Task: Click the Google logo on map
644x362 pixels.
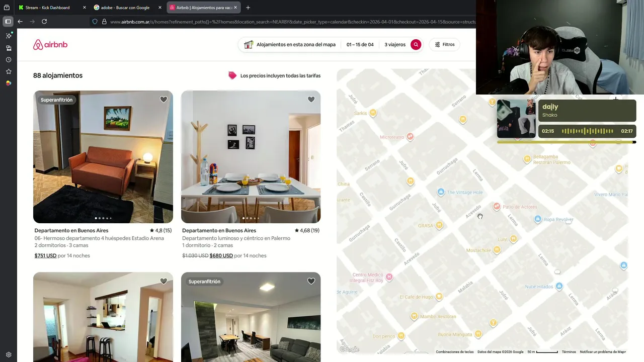Action: [349, 349]
